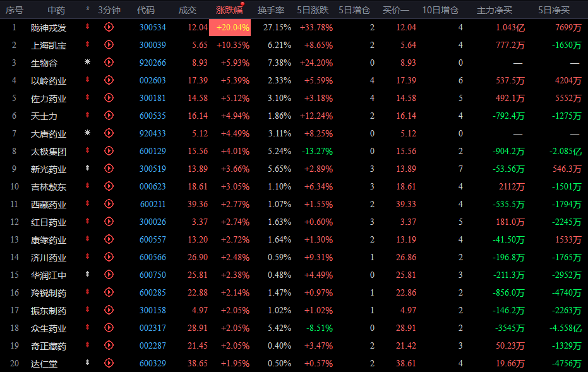Click the white marker icon beside 华润江中
Viewport: 588px width, 372px height.
tap(87, 275)
